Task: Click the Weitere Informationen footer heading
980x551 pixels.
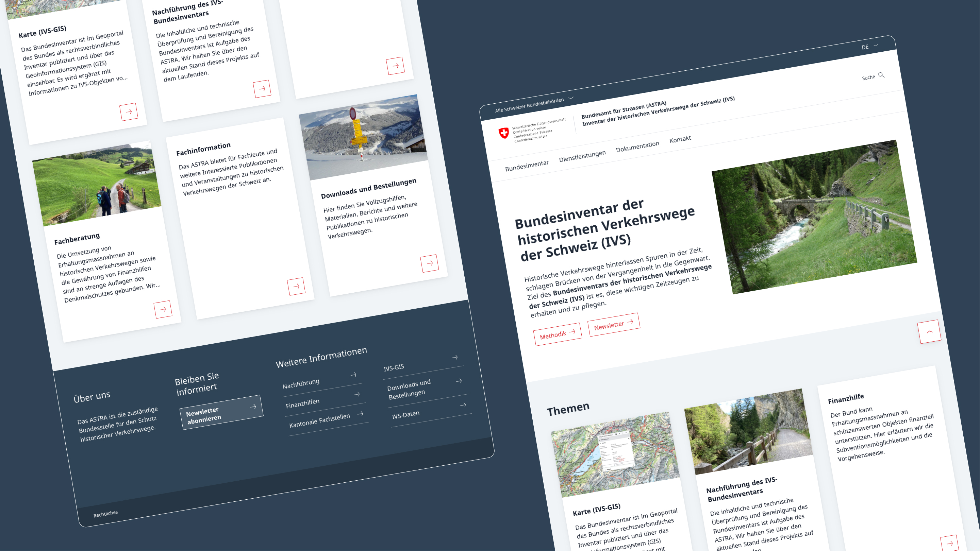Action: (x=321, y=358)
